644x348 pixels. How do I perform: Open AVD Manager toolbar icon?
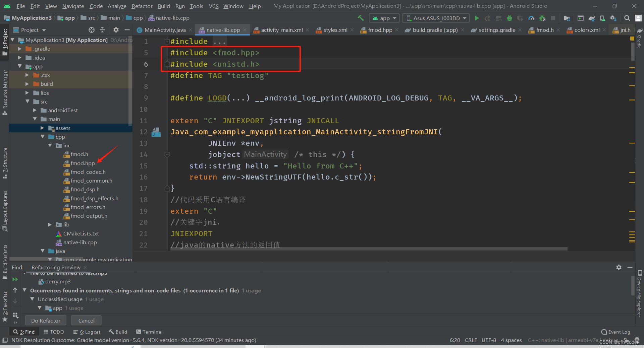(x=602, y=18)
